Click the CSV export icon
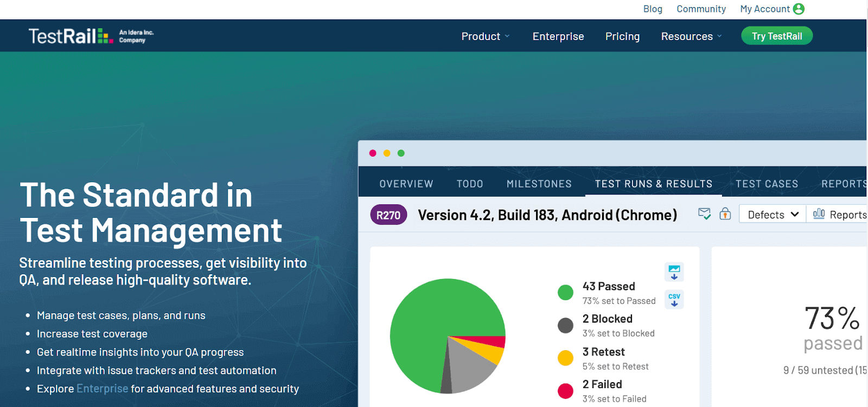Screen dimensions: 868x407 [674, 299]
